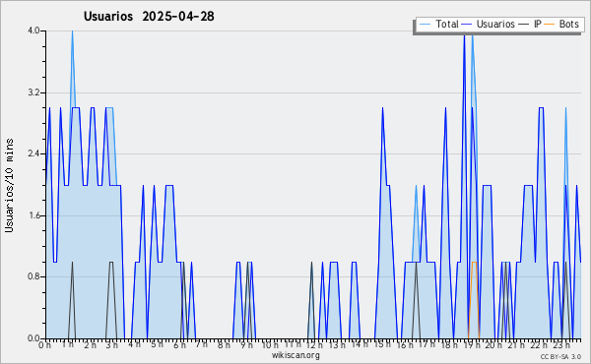Click the '4 h' x-axis label
591x364 pixels.
point(135,344)
